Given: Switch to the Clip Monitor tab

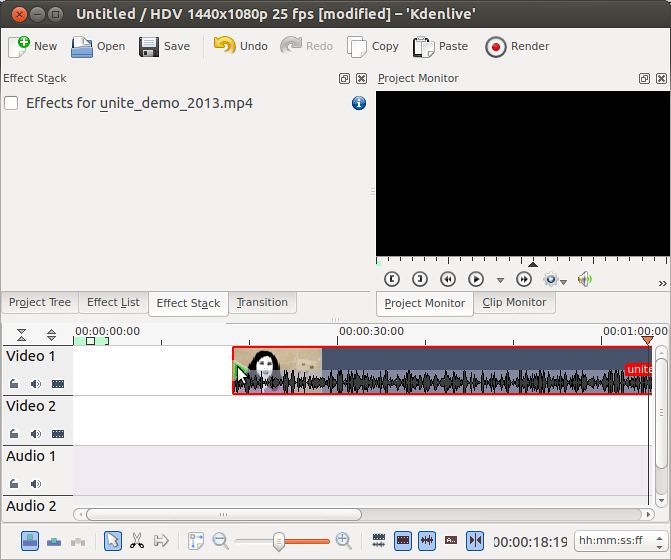Looking at the screenshot, I should (514, 303).
